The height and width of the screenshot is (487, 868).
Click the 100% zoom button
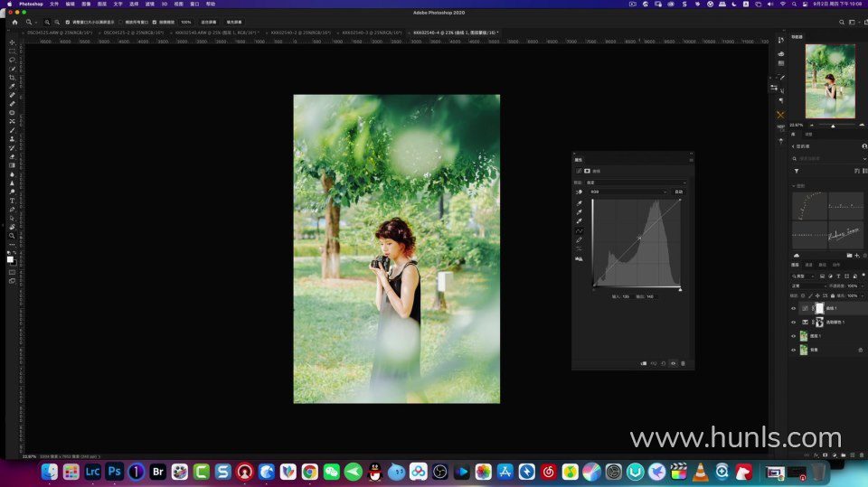tap(185, 22)
